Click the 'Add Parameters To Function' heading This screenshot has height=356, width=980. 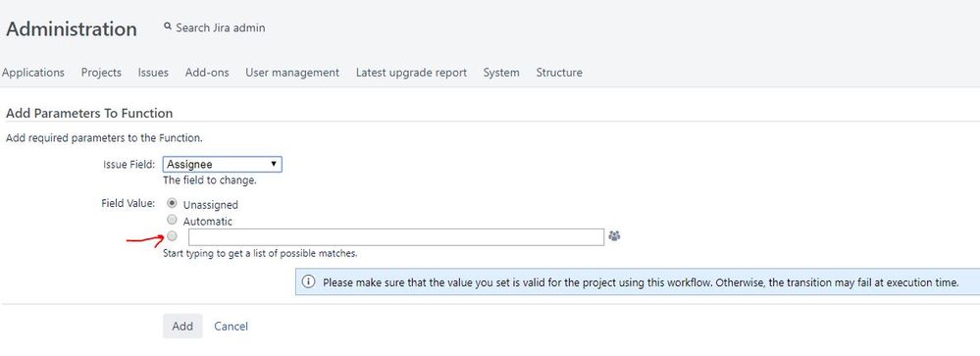[x=89, y=113]
